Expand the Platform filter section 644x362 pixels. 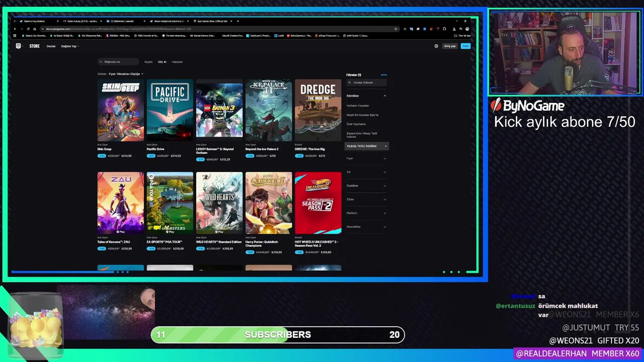[366, 213]
